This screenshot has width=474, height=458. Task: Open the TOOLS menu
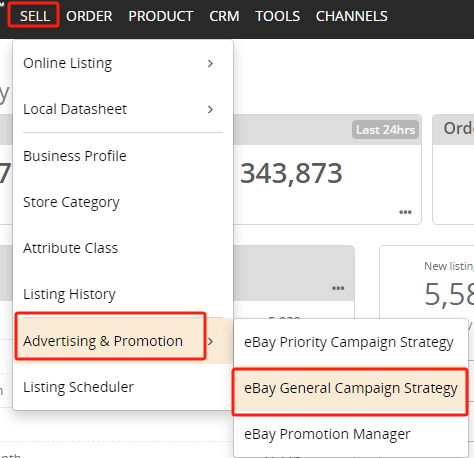click(x=278, y=16)
